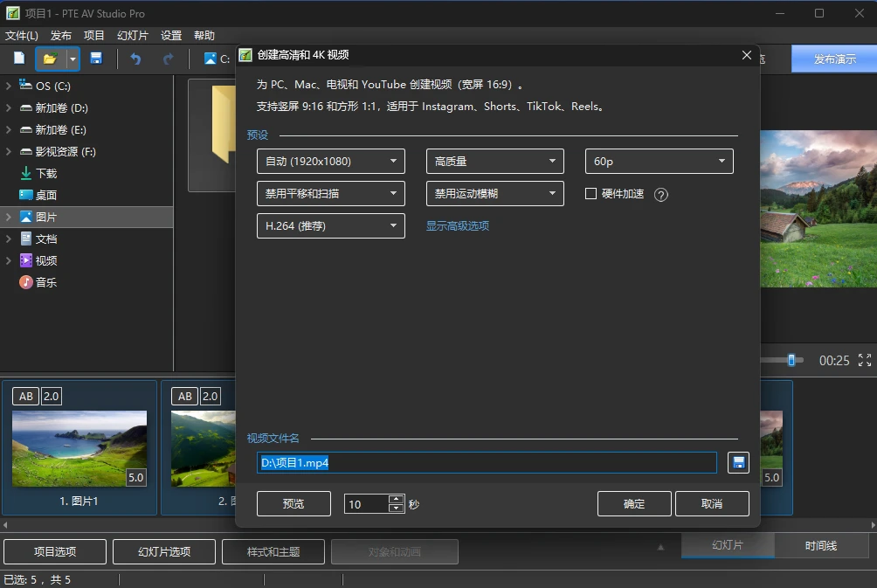Open the 设置 menu
This screenshot has width=877, height=588.
171,35
